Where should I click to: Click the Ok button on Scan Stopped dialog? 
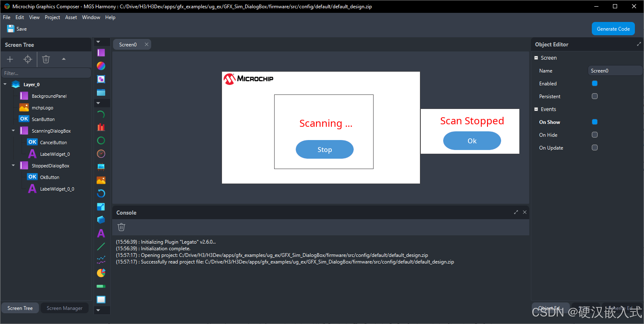point(472,141)
